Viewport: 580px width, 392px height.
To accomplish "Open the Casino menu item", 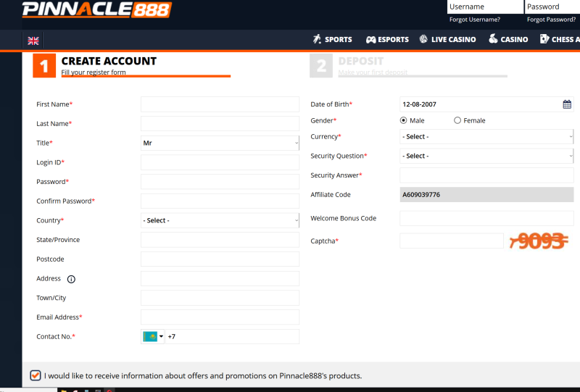I will point(508,39).
